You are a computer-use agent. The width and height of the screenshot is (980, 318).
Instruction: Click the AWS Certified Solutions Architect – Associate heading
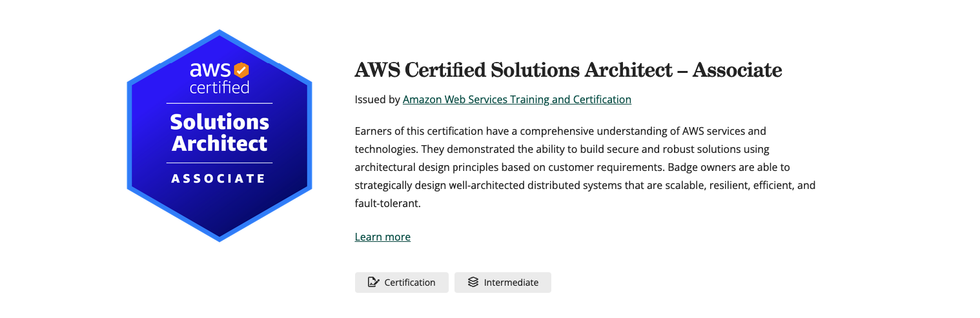coord(568,70)
